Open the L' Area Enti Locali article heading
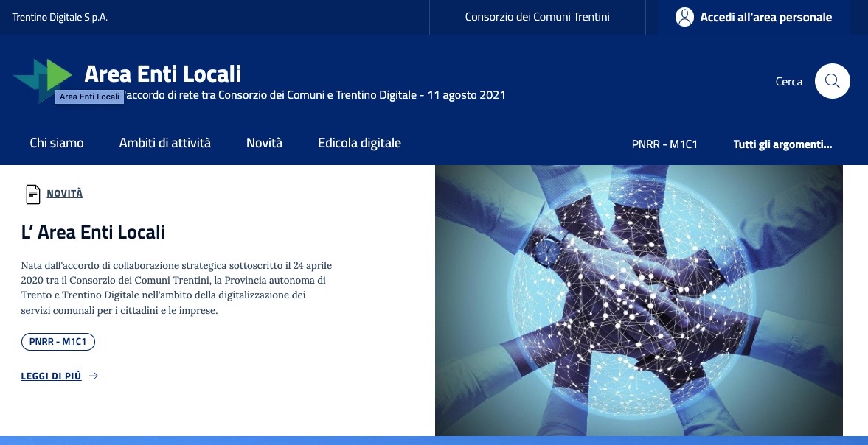The image size is (868, 445). point(93,232)
